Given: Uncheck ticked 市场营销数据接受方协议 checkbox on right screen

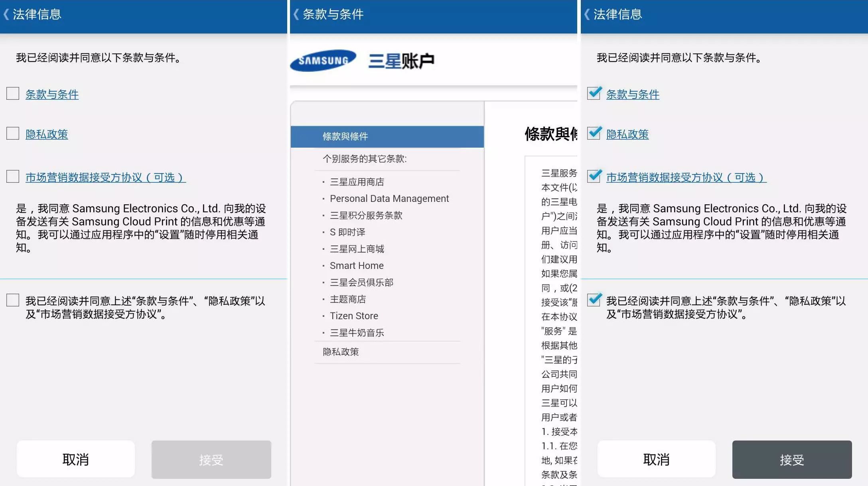Looking at the screenshot, I should click(594, 176).
